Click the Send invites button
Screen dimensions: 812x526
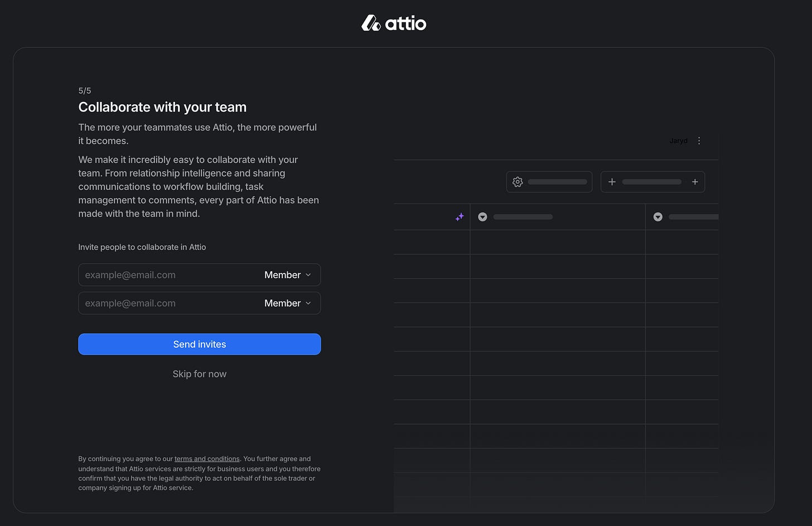tap(200, 344)
